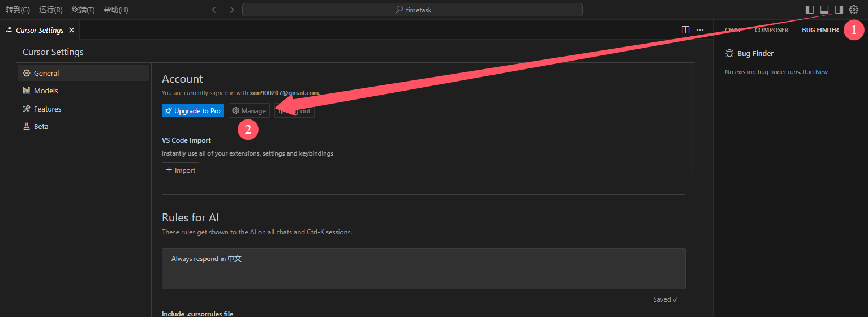Click into the Rules for AI text box
The image size is (868, 317).
(x=424, y=268)
